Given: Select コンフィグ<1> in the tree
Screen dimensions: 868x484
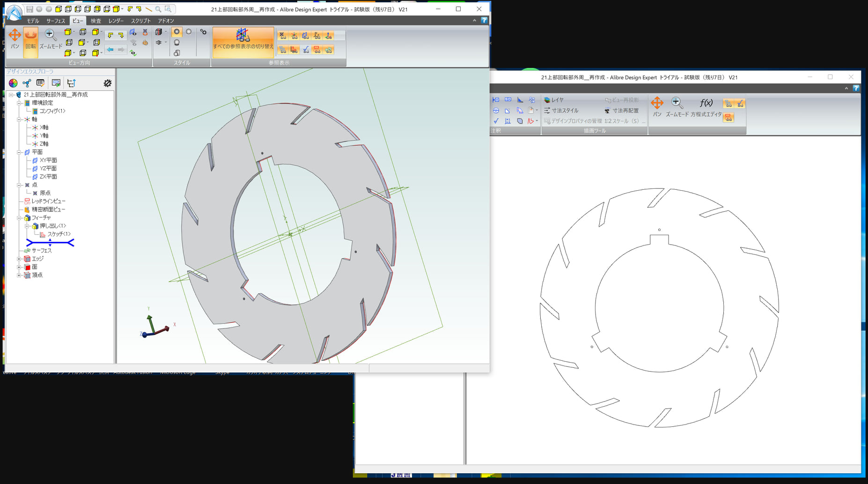Looking at the screenshot, I should (52, 111).
